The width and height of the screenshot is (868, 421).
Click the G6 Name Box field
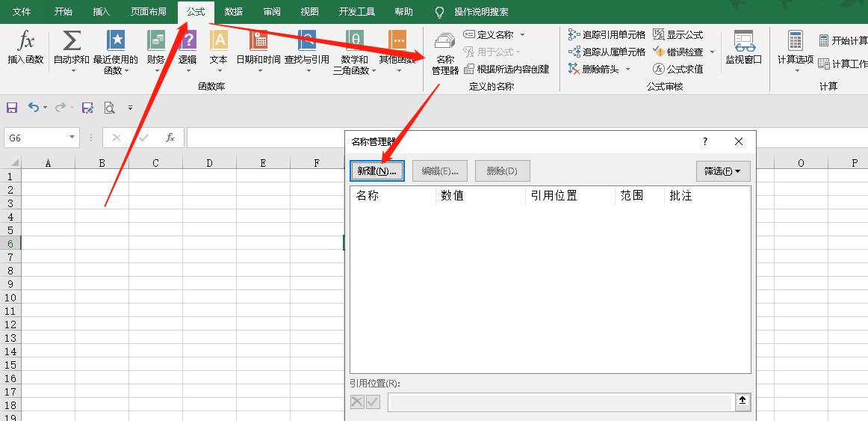pyautogui.click(x=36, y=138)
